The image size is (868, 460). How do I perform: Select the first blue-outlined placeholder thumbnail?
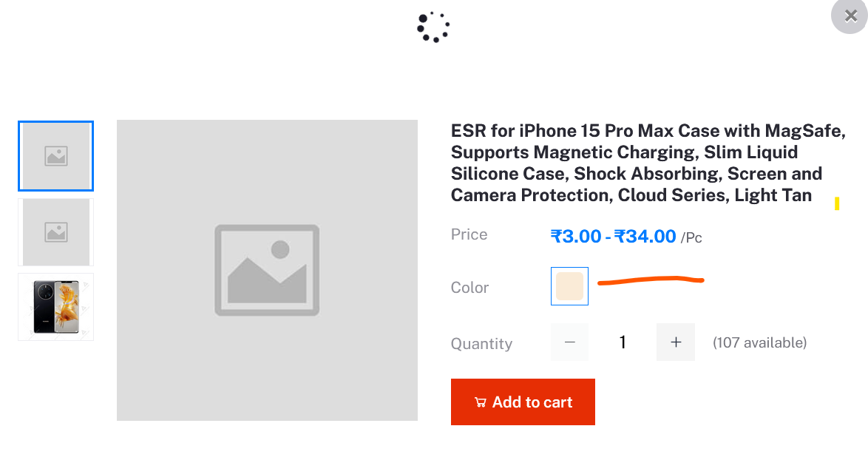[56, 156]
